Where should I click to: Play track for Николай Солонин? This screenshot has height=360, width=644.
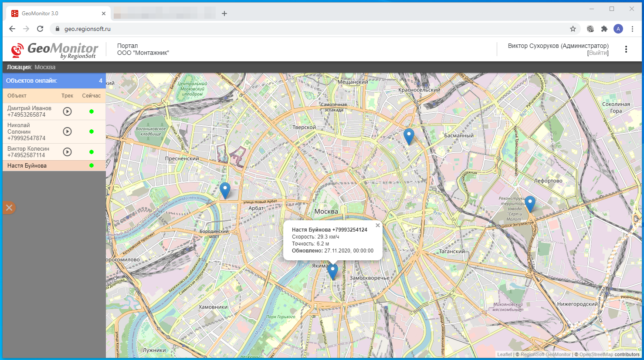pos(67,131)
